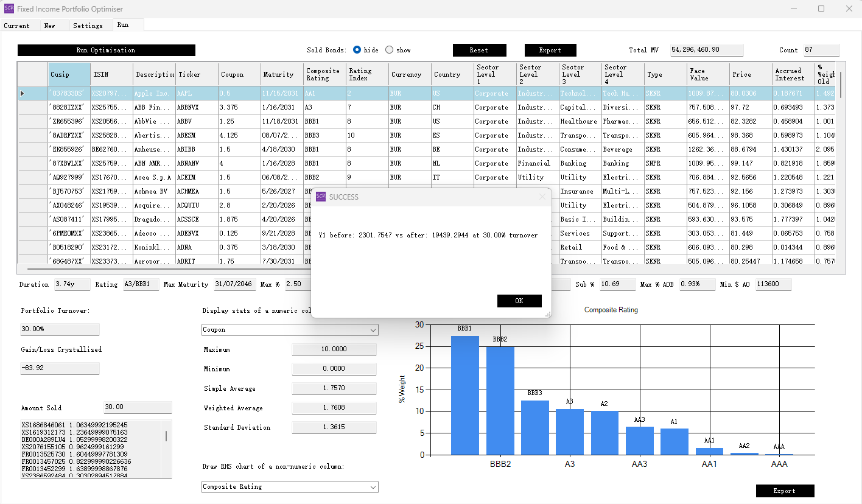This screenshot has height=504, width=862.
Task: Click the app icon in title bar
Action: point(9,9)
